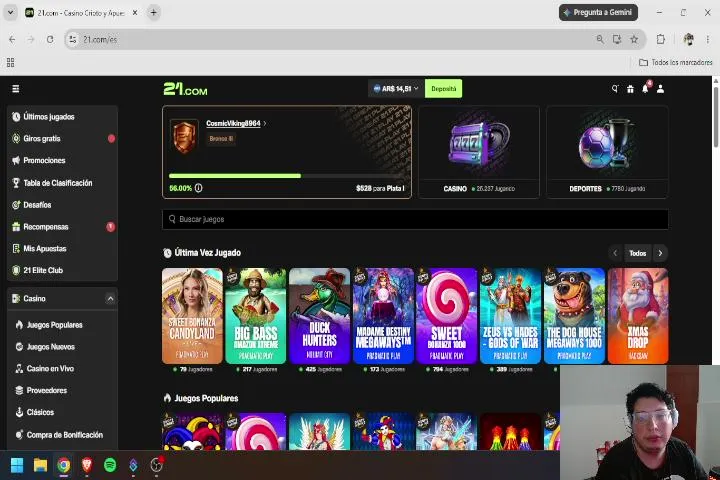
Task: Open the ARS 14,51 balance dropdown
Action: pos(396,89)
